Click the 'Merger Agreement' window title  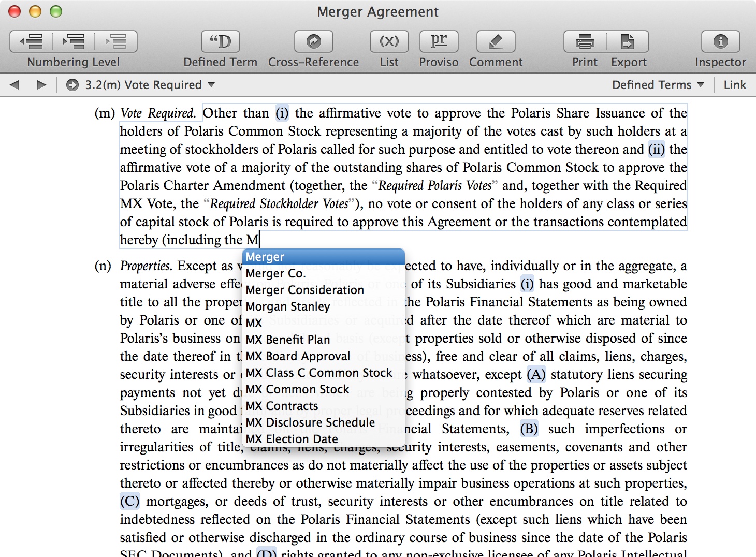coord(378,11)
